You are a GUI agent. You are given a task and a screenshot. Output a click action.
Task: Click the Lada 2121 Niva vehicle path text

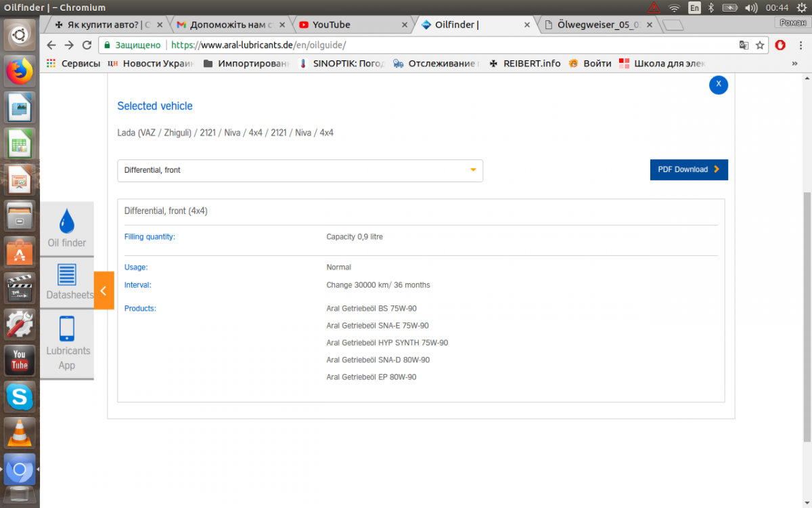click(x=225, y=133)
